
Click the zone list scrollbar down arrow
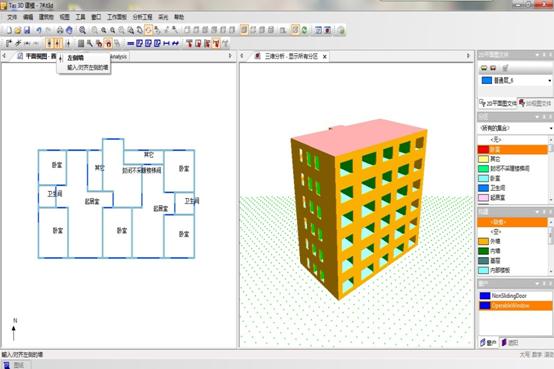click(551, 200)
